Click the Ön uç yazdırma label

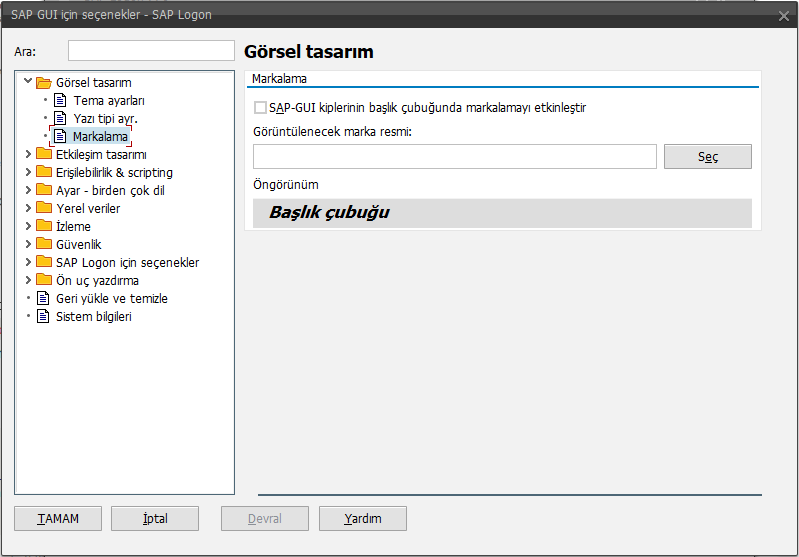coord(97,280)
